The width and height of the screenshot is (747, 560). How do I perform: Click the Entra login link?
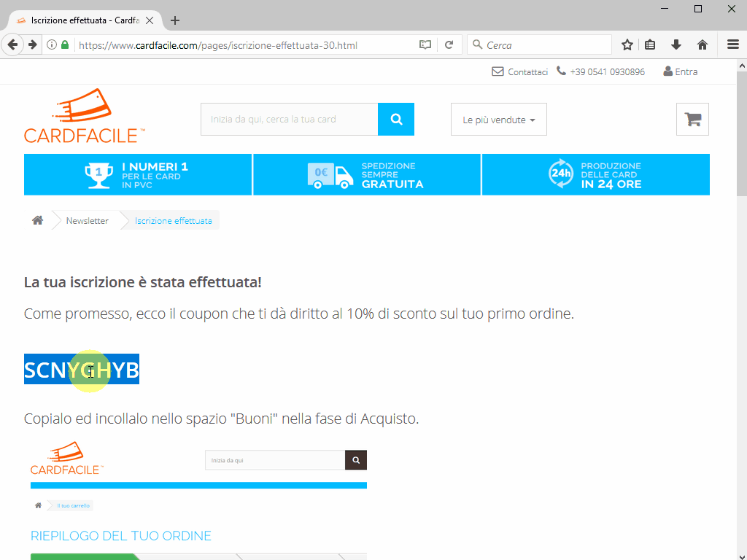[x=680, y=71]
